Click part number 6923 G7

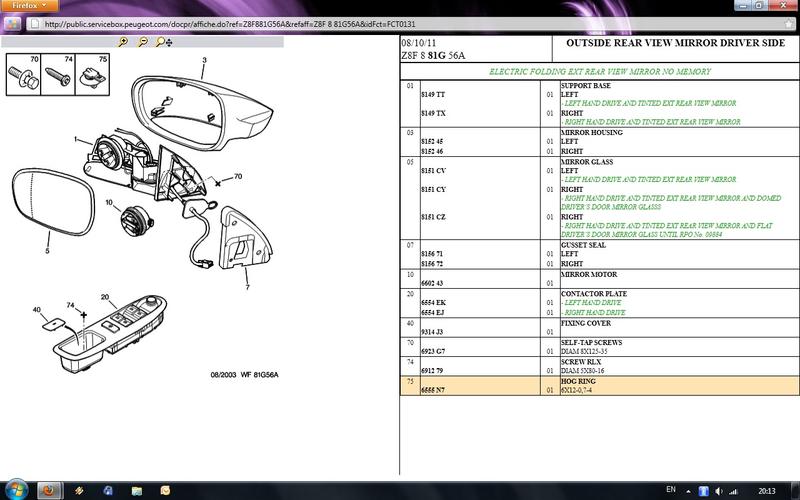(433, 352)
